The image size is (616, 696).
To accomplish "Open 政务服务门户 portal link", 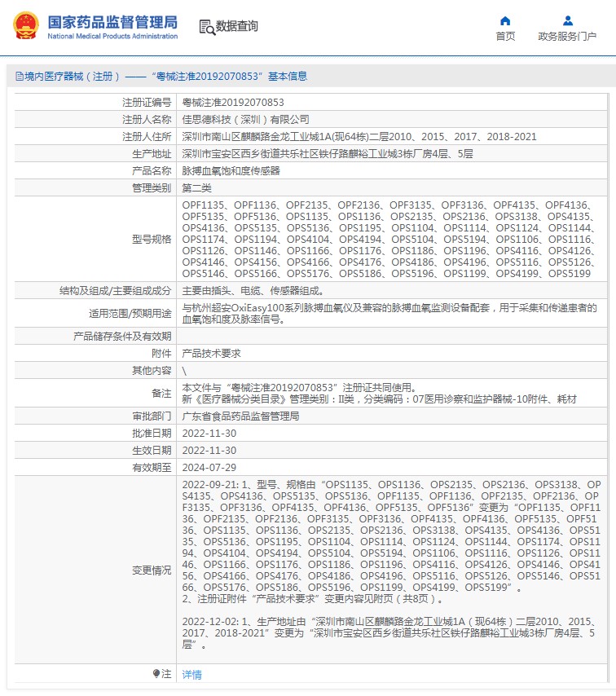I will [567, 37].
